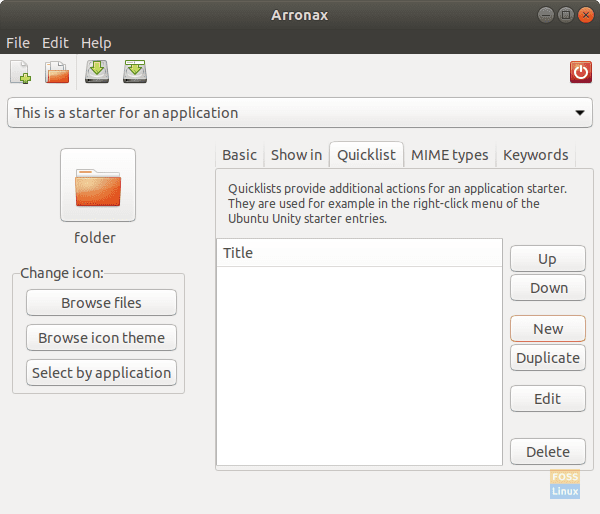Screen dimensions: 600x514
Task: Select the MIME types tab
Action: click(449, 155)
